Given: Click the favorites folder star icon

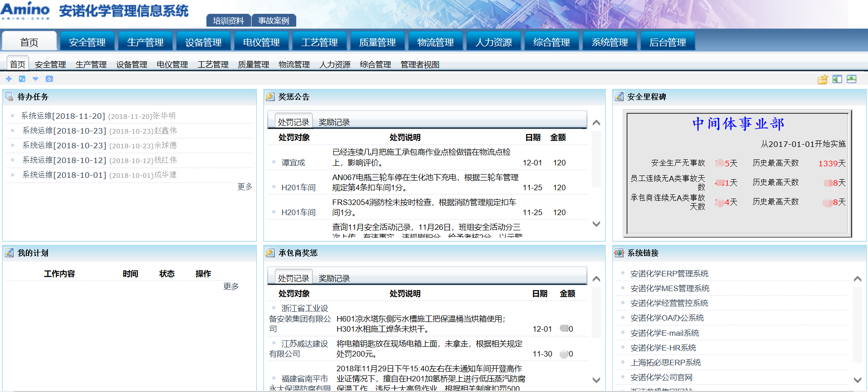Looking at the screenshot, I should pos(822,79).
